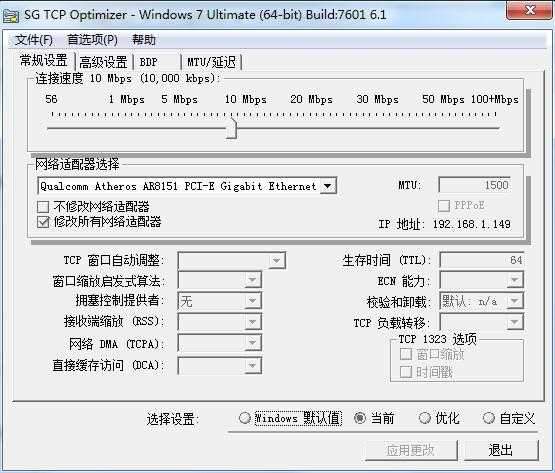The width and height of the screenshot is (555, 473).
Task: Open the 帮助 menu
Action: pos(144,40)
